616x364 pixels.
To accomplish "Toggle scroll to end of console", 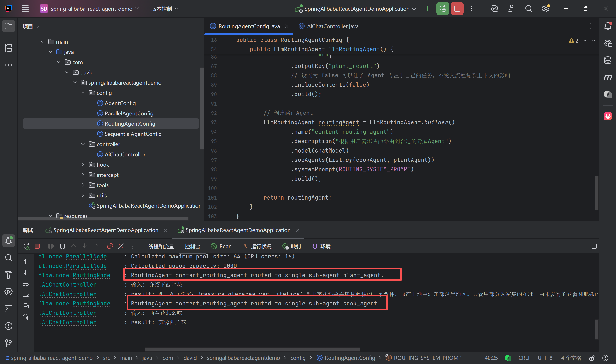I will click(25, 295).
